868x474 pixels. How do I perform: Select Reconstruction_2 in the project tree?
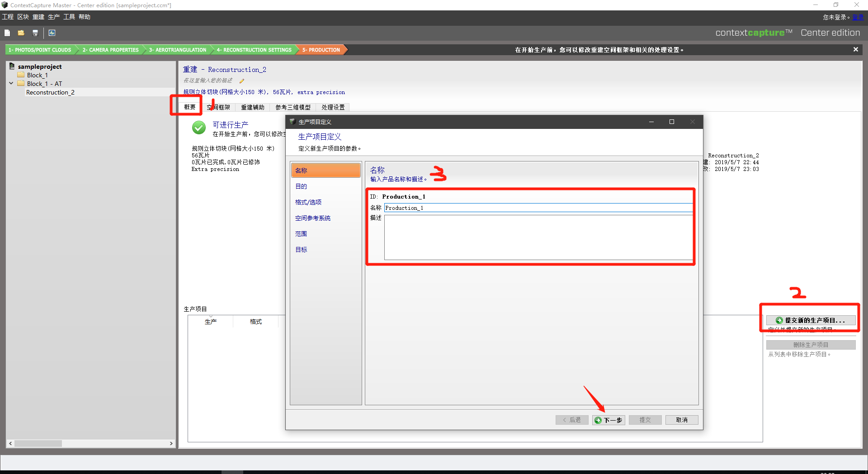tap(50, 92)
